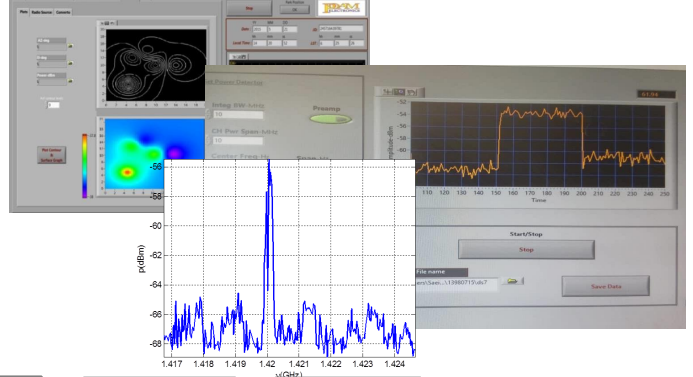Select zoom tool in power chart palette
693x377 pixels.
(399, 92)
